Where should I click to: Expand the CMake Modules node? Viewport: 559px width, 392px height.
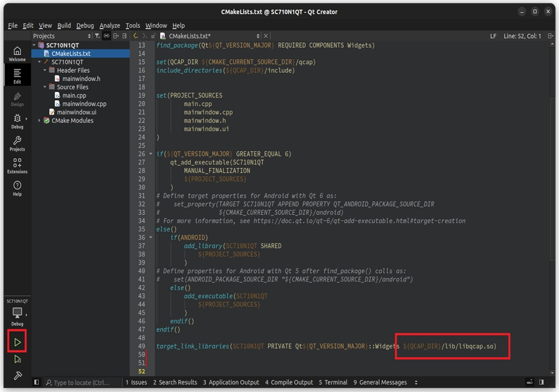coord(39,121)
